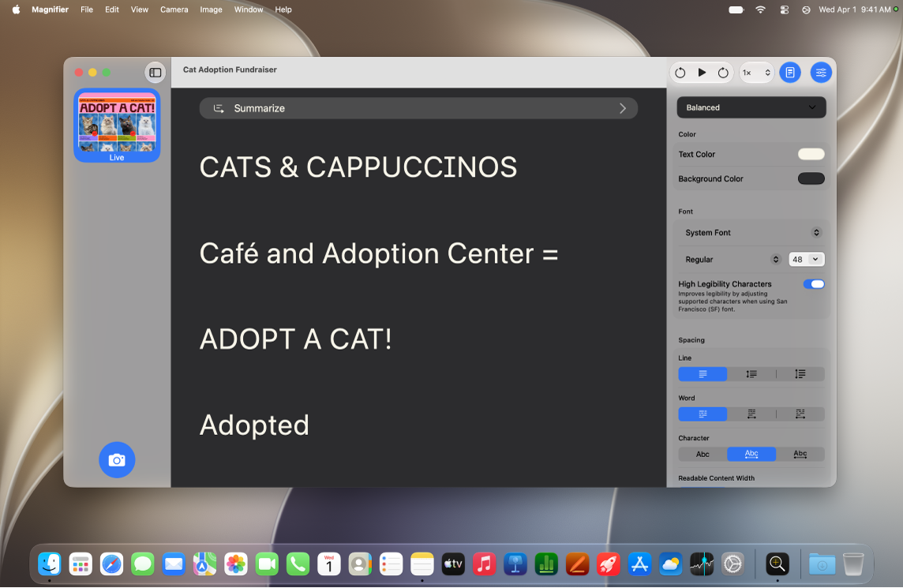
Task: Select the Adopt a Cat live thumbnail
Action: coord(117,125)
